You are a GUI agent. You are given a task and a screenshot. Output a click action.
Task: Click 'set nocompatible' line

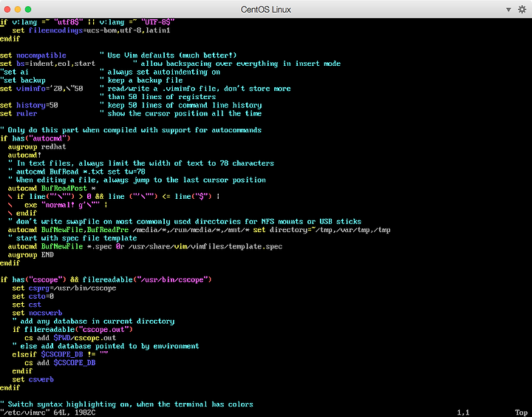click(33, 55)
